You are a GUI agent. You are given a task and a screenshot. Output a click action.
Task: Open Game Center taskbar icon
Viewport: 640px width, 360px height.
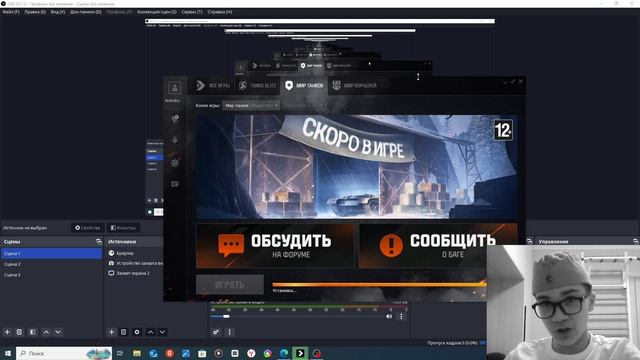point(300,353)
